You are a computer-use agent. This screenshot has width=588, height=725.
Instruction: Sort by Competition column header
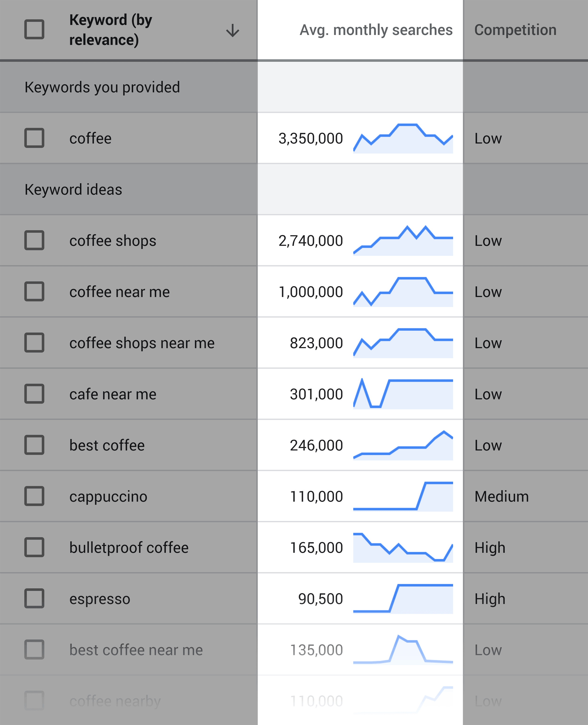[x=515, y=30]
